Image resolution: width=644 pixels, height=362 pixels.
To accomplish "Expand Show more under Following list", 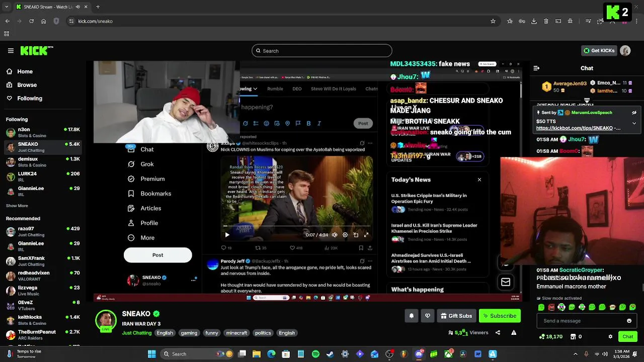I will point(17,206).
